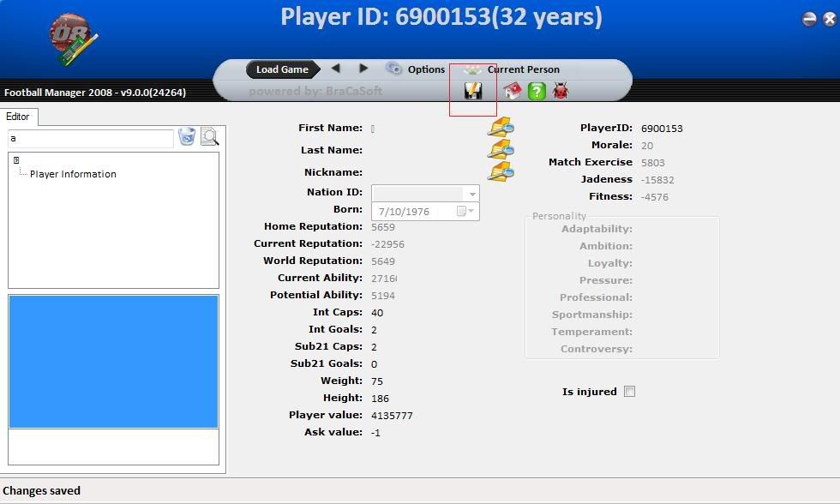The height and width of the screenshot is (504, 840).
Task: Click the search icon beside Last Name
Action: tap(501, 149)
